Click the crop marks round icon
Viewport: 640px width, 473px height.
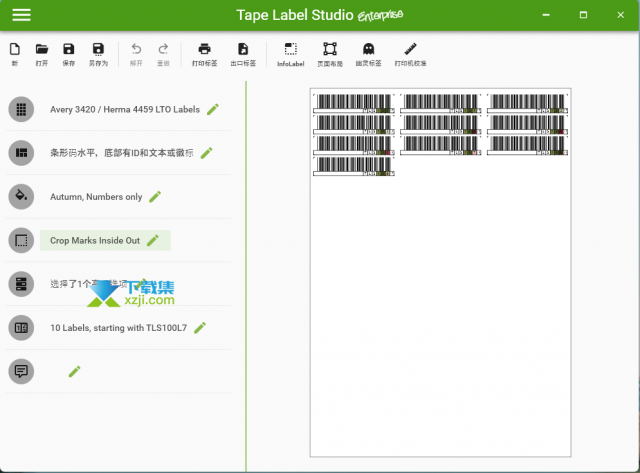[x=21, y=240]
